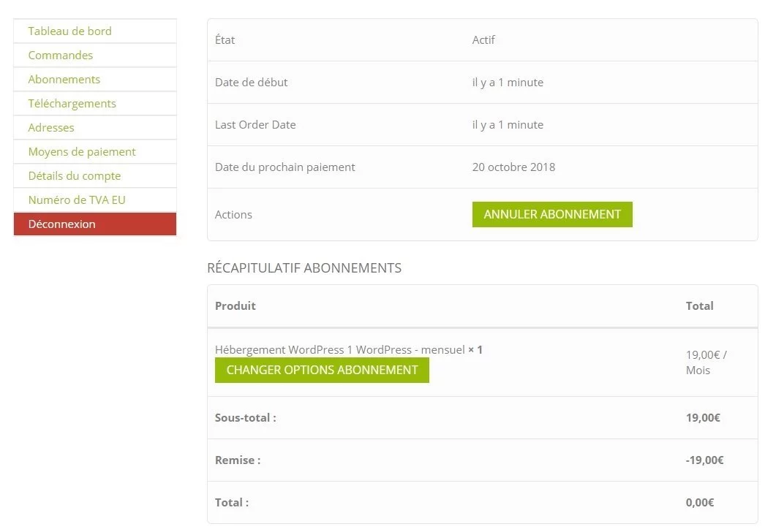The width and height of the screenshot is (765, 532).
Task: Click the Produit column header
Action: (x=235, y=305)
